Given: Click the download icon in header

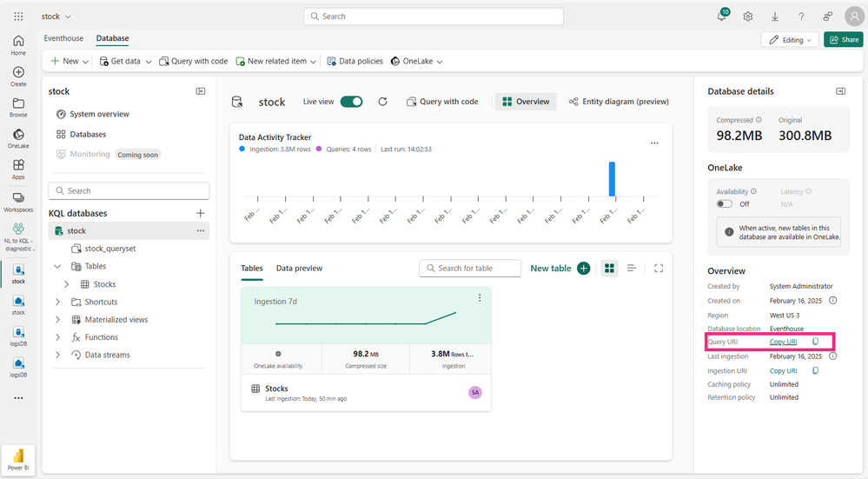Looking at the screenshot, I should click(774, 17).
